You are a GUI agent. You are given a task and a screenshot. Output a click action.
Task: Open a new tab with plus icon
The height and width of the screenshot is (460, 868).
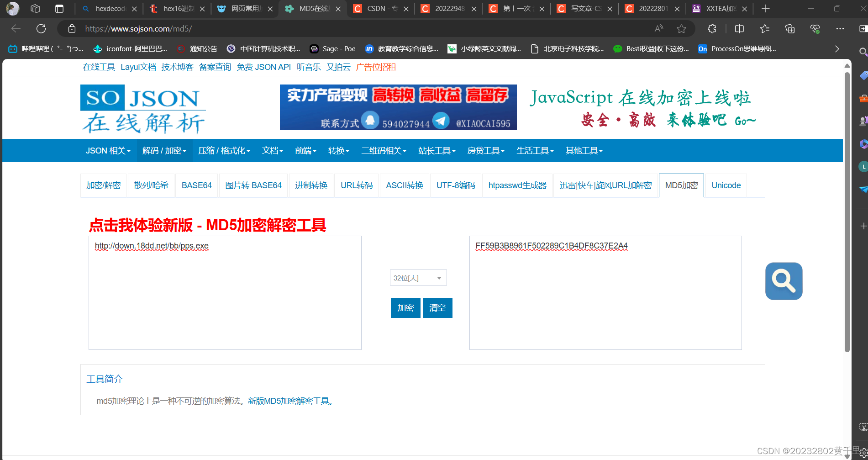point(766,9)
